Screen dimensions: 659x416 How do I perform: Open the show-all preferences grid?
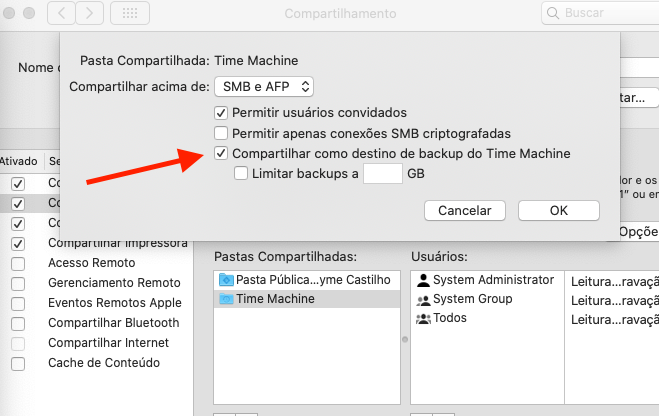coord(130,14)
